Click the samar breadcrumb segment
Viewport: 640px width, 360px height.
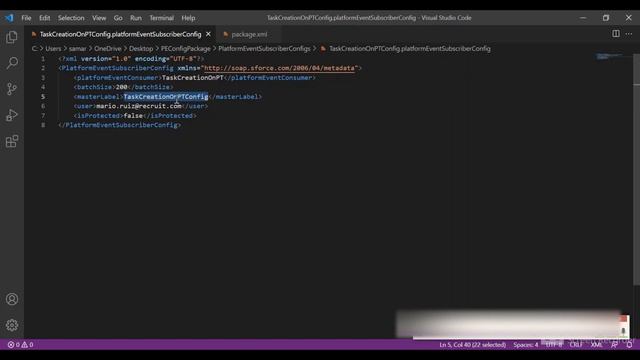78,49
